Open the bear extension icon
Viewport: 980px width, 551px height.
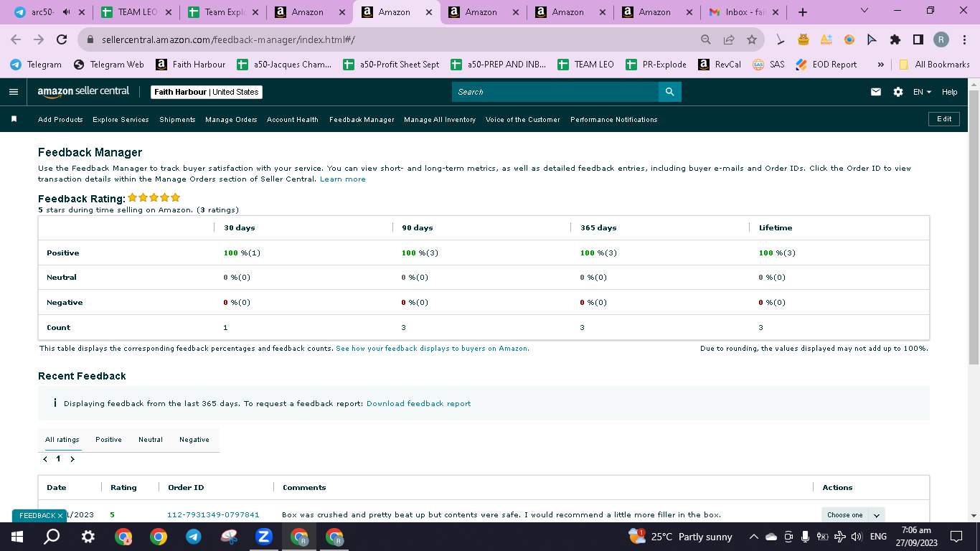point(804,40)
